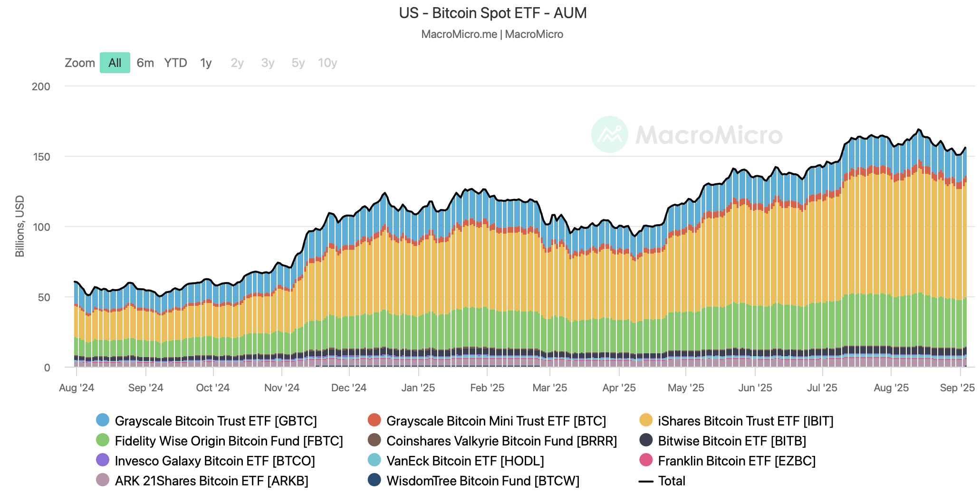Click the Franklin Bitcoin EZBC legend dot
This screenshot has height=492, width=980.
click(x=646, y=460)
